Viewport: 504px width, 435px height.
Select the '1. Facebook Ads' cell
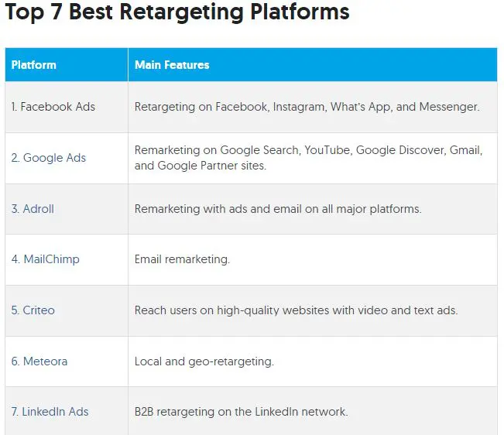(67, 107)
